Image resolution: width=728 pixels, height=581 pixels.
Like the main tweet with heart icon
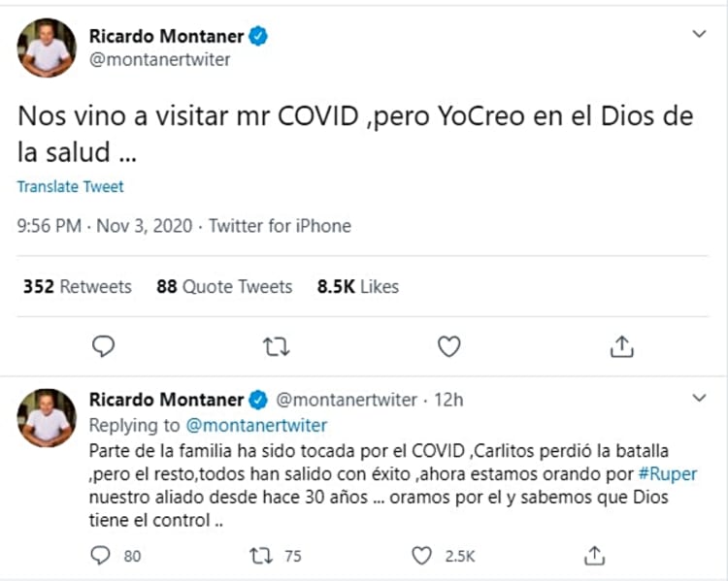[448, 346]
